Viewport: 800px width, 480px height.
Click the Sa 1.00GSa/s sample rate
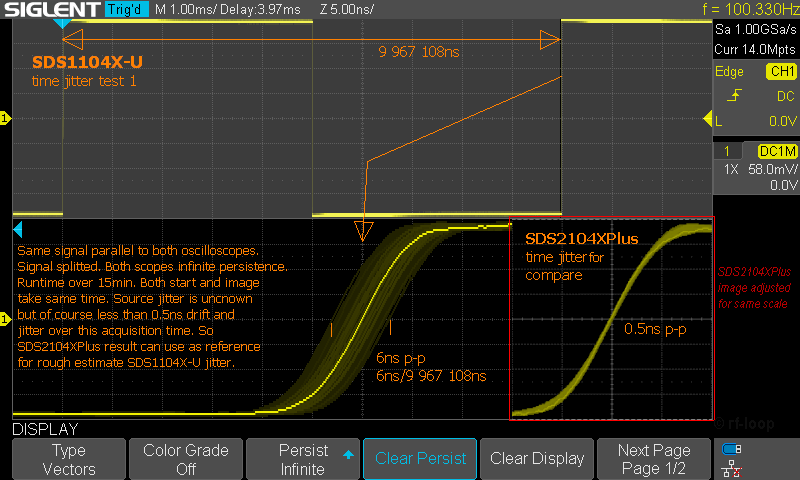point(755,29)
